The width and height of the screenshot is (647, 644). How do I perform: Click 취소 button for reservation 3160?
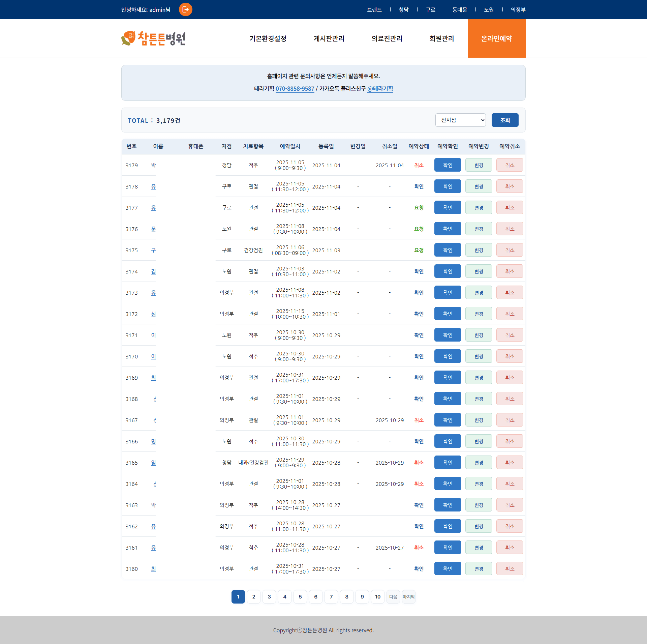[510, 569]
